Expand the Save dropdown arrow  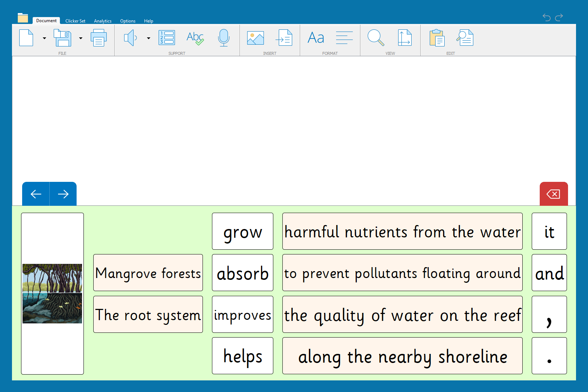click(x=81, y=38)
